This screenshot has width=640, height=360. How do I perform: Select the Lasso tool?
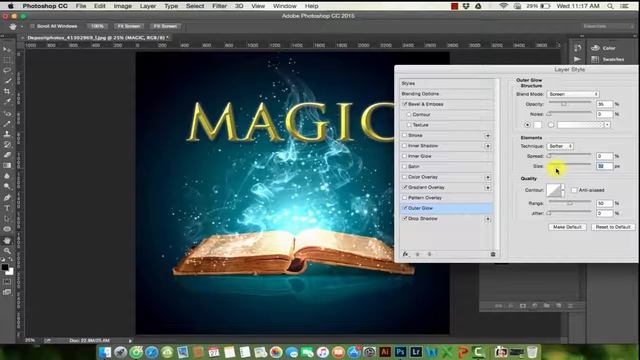(7, 71)
